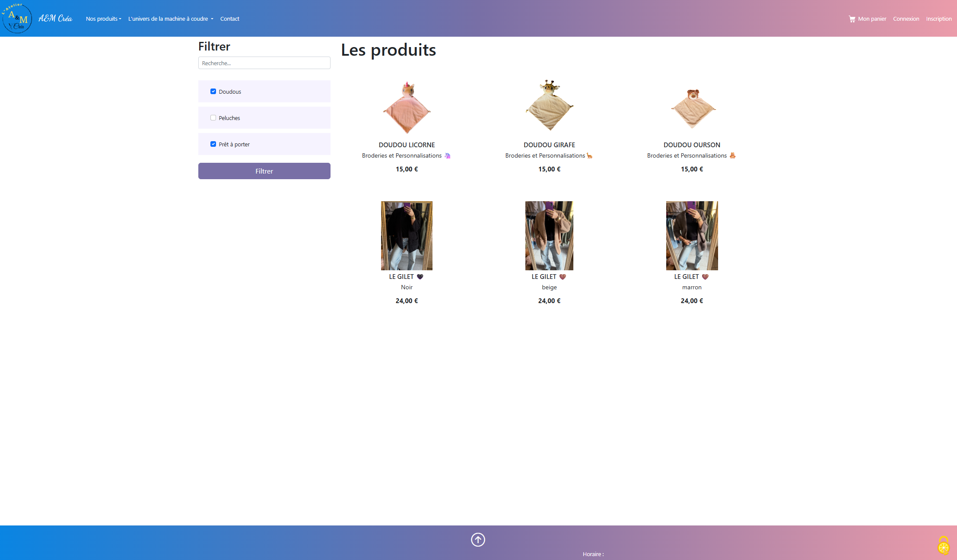
Task: Open the Contact page
Action: tap(230, 19)
